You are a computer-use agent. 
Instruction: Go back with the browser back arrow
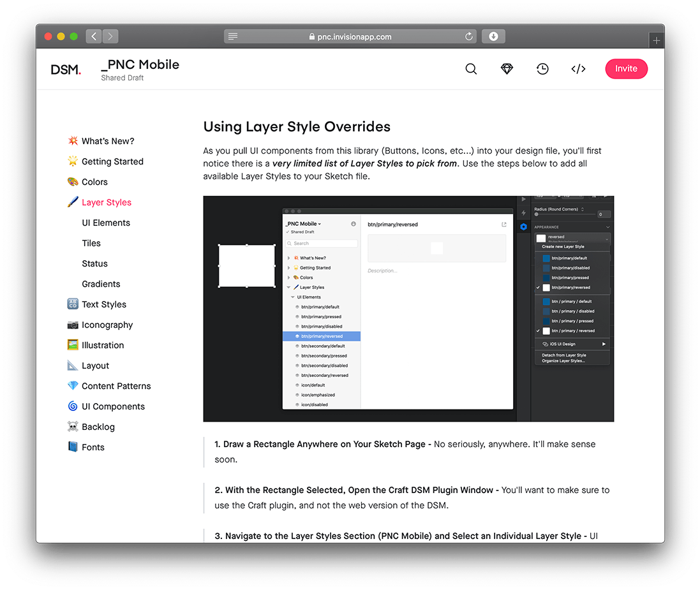point(93,36)
